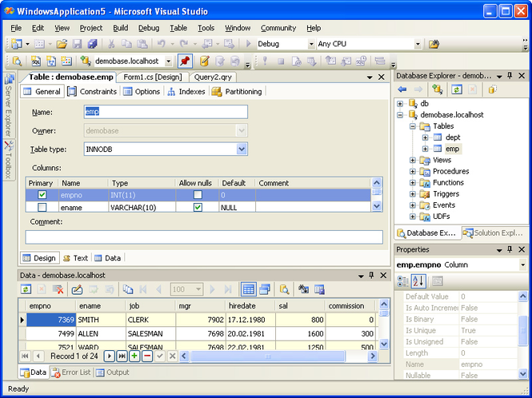Image resolution: width=532 pixels, height=398 pixels.
Task: Click the magnifier icon at left of second toolbar
Action: (x=17, y=61)
